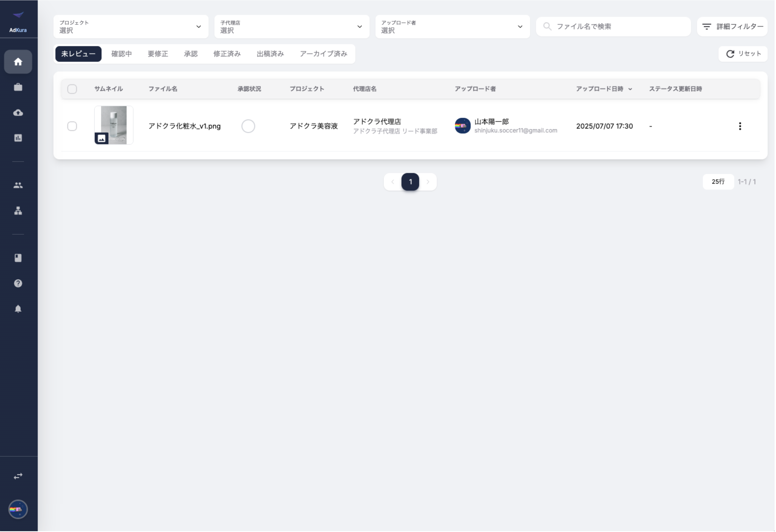
Task: Toggle the header select-all checkbox
Action: [72, 89]
